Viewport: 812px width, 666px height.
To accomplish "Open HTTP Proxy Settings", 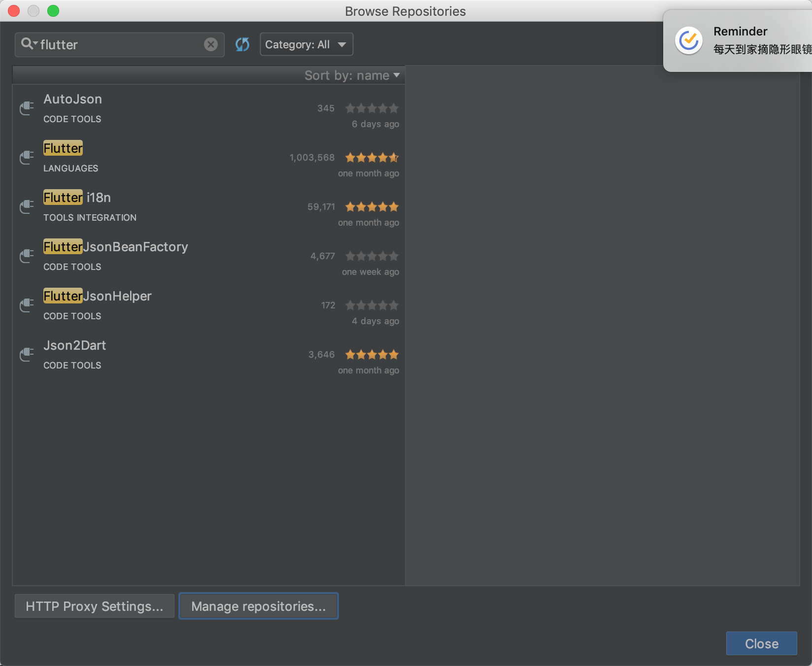I will point(95,606).
